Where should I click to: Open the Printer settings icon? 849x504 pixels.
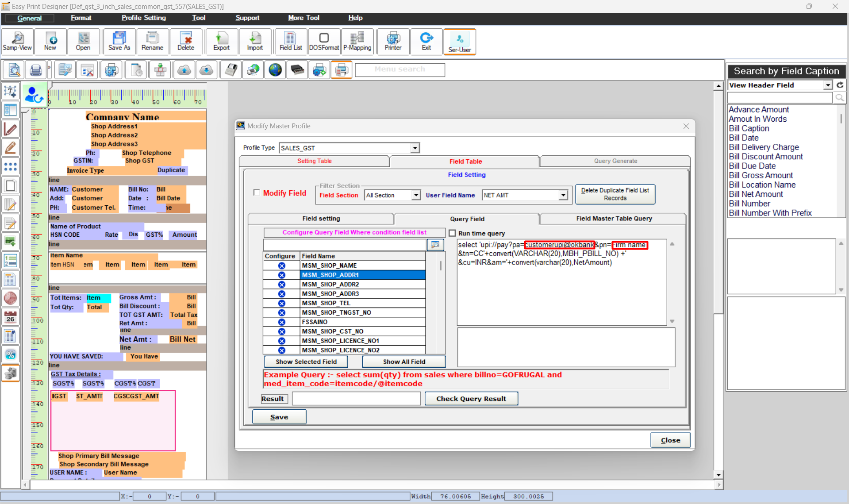coord(393,42)
